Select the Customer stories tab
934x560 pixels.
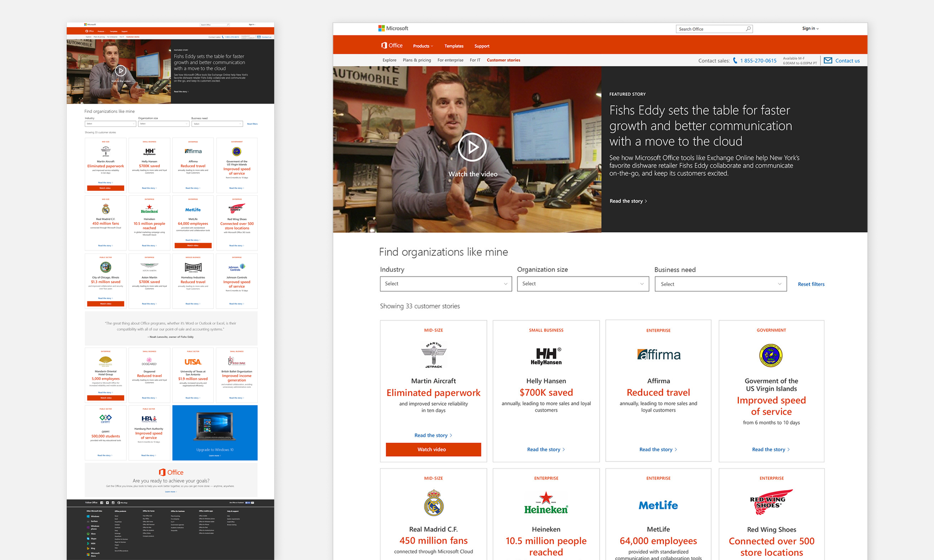(x=503, y=60)
